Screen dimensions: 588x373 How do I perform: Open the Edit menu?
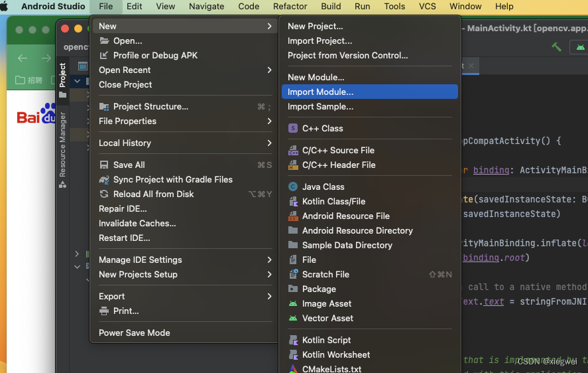click(x=135, y=7)
